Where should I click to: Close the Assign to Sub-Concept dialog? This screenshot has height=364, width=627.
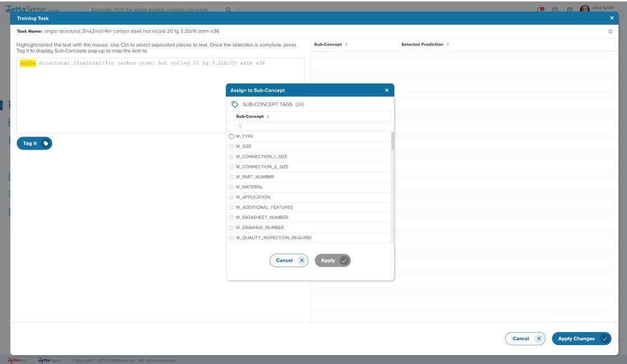coord(387,90)
